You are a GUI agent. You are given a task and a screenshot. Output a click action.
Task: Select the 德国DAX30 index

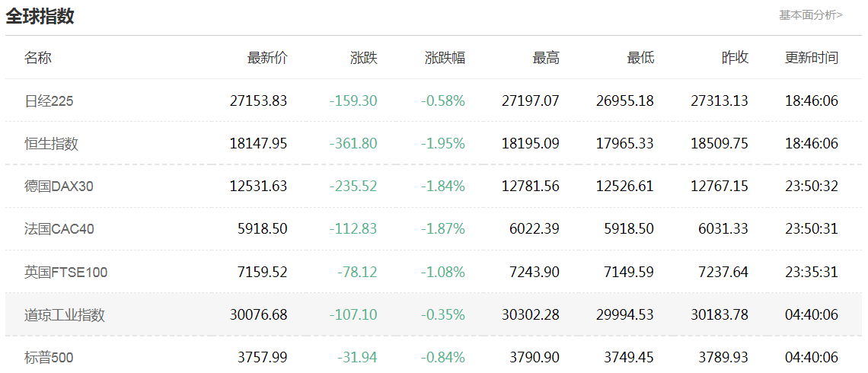pyautogui.click(x=59, y=186)
